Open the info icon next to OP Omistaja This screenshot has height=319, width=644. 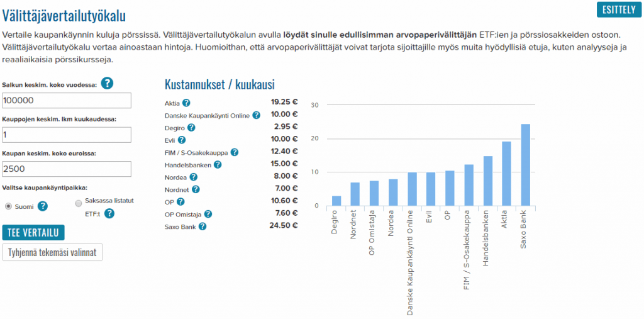[208, 214]
